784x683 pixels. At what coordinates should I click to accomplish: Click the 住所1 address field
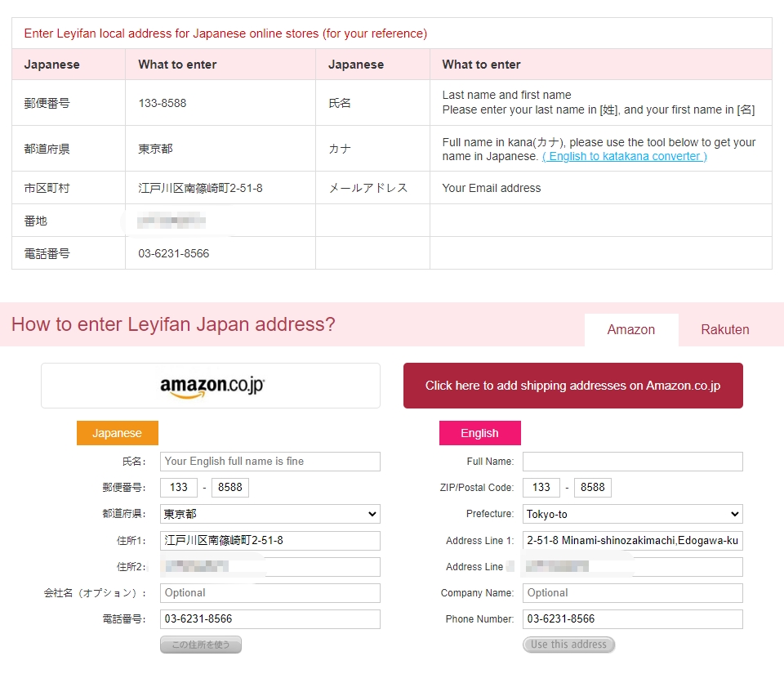[270, 540]
